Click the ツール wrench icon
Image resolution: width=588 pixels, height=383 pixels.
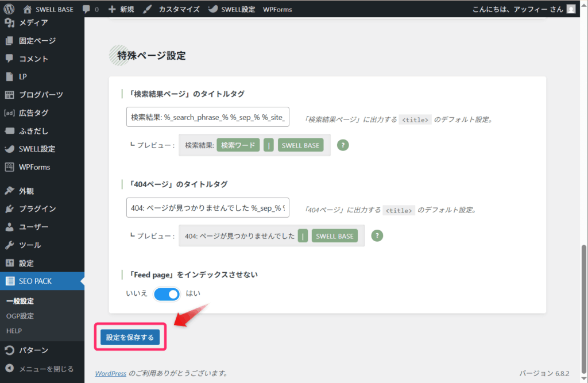click(9, 245)
